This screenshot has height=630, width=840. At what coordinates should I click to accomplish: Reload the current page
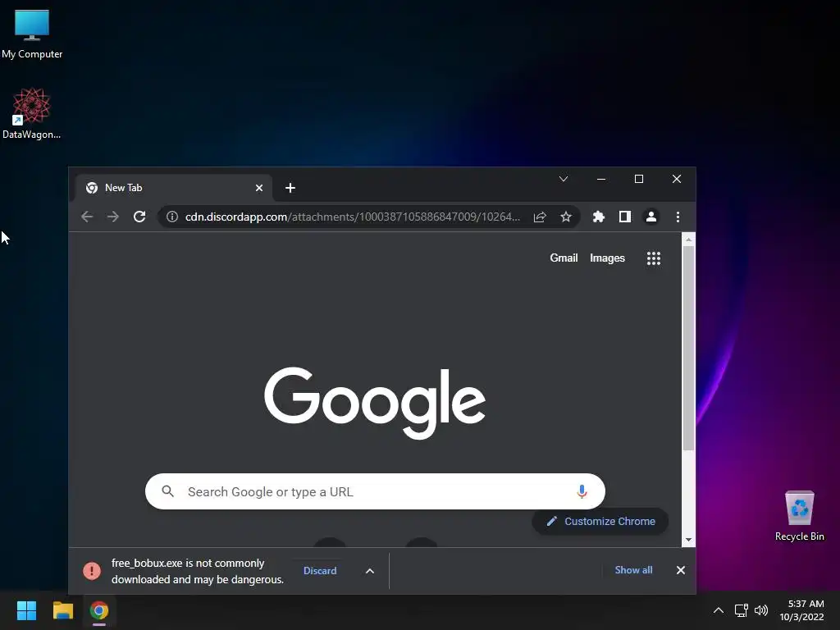pyautogui.click(x=139, y=217)
